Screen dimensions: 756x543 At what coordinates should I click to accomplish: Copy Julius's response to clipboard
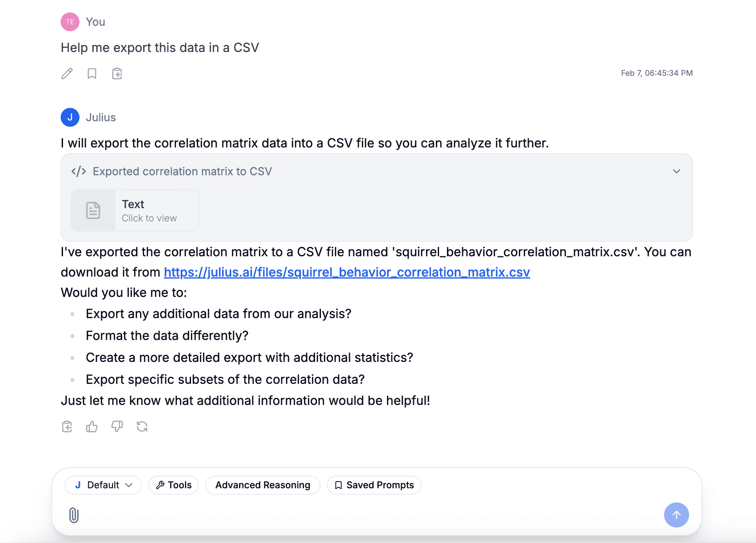click(x=67, y=426)
